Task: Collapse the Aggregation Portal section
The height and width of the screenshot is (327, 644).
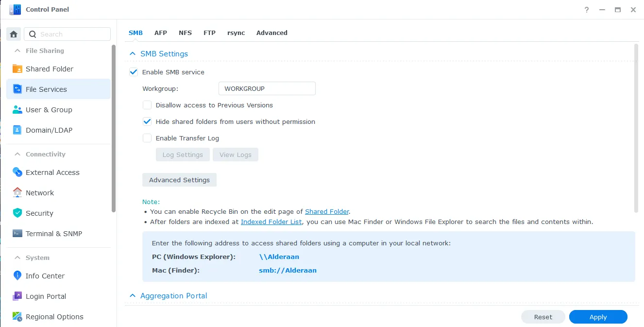Action: 132,295
